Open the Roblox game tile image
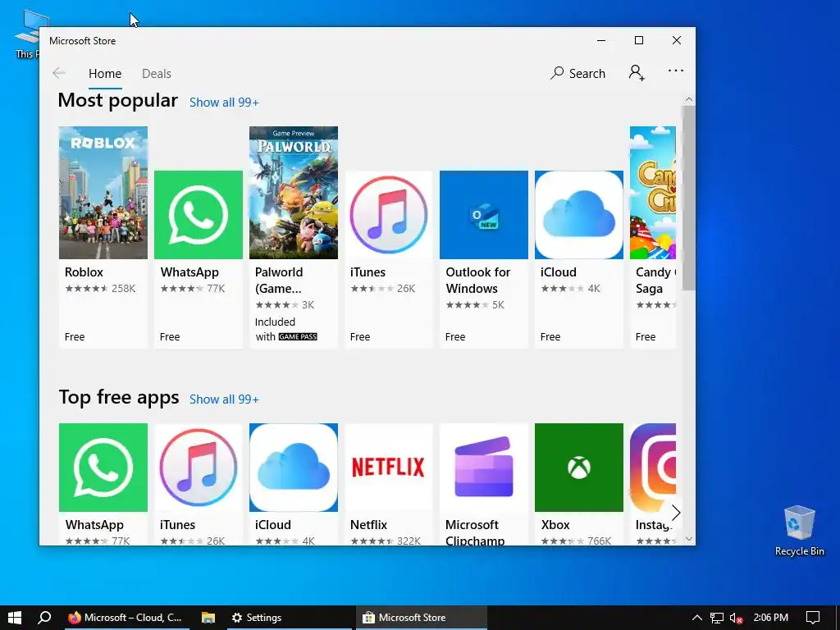 pos(103,193)
